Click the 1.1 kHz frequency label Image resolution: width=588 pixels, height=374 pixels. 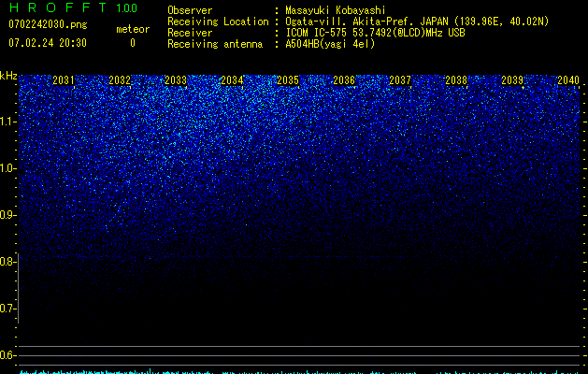click(x=8, y=122)
